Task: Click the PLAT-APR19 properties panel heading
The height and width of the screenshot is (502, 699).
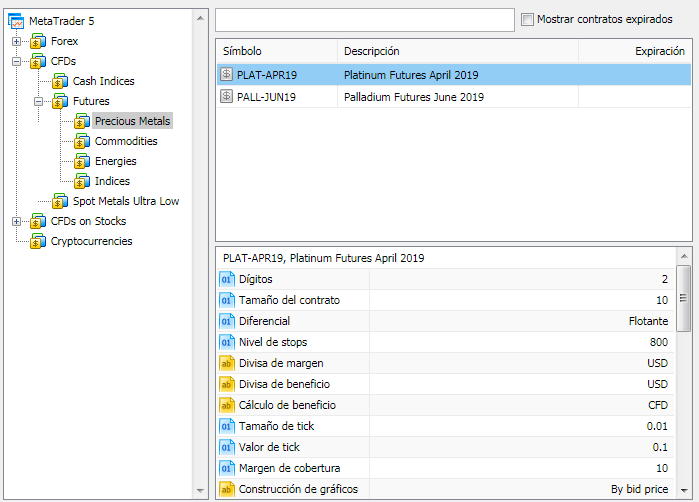Action: pyautogui.click(x=324, y=258)
